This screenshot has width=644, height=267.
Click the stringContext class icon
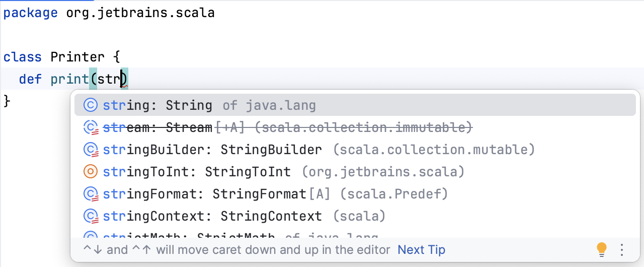(90, 217)
